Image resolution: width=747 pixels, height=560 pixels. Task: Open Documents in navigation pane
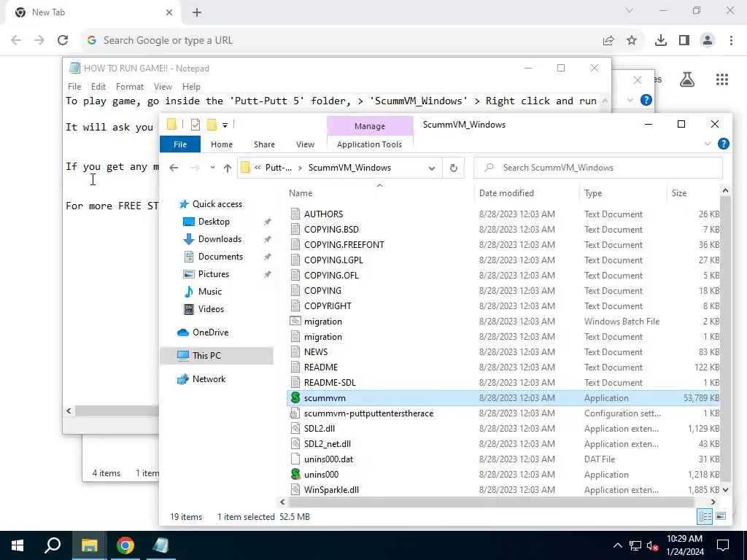click(220, 257)
